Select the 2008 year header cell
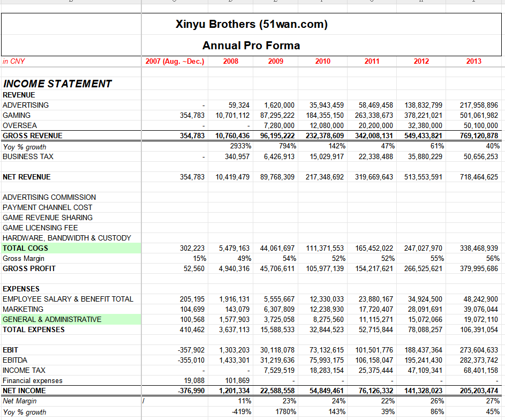The width and height of the screenshot is (505, 420). 231,61
